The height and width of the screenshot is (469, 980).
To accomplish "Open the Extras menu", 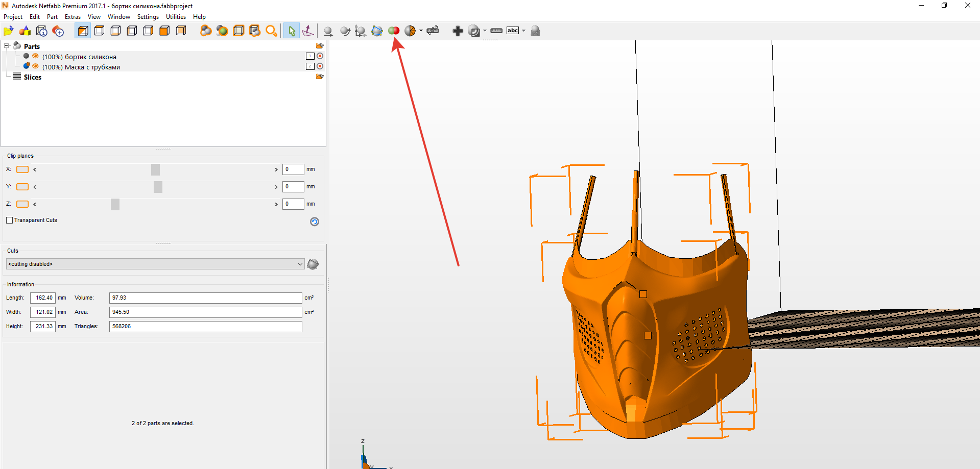I will pyautogui.click(x=73, y=16).
